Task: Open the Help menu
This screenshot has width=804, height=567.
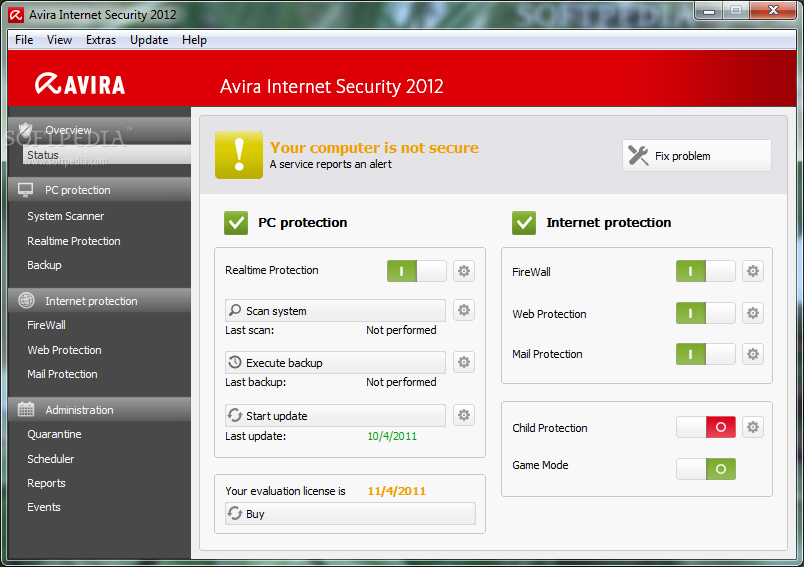Action: (x=194, y=40)
